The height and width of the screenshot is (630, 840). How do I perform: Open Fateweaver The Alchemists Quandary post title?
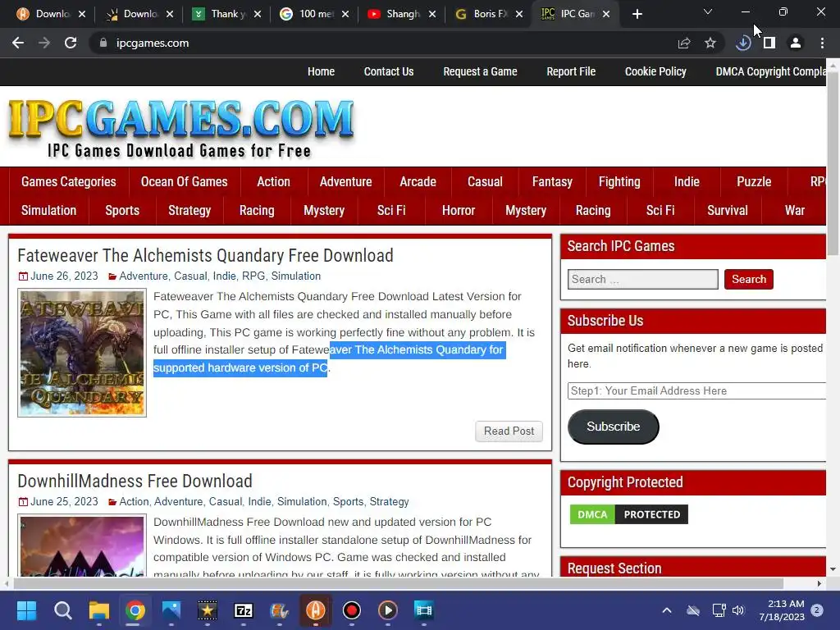205,256
